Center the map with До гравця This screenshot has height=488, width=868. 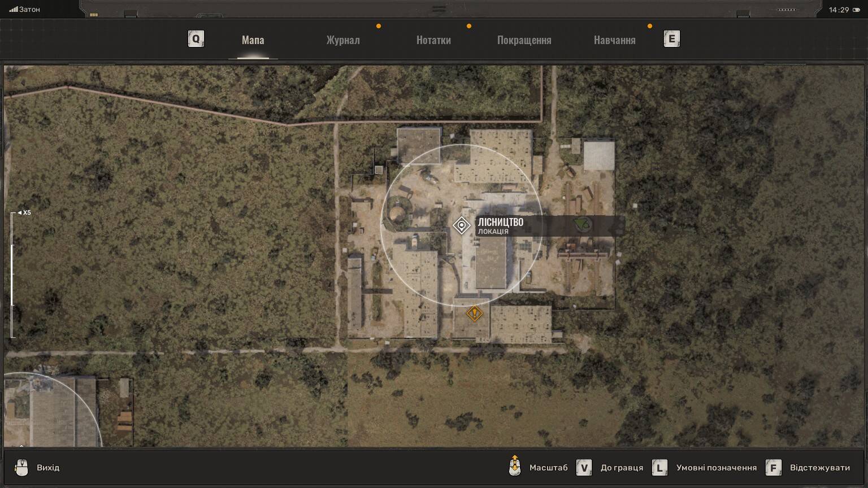tap(622, 468)
